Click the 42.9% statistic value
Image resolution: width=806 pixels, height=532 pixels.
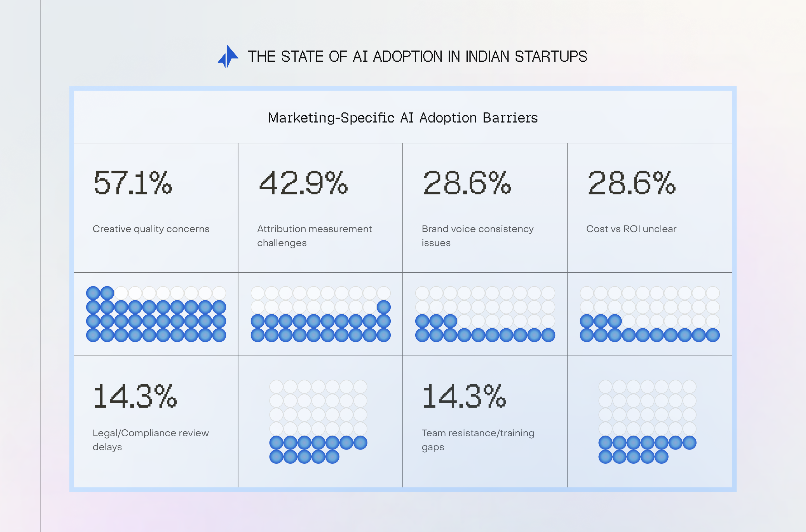[303, 183]
